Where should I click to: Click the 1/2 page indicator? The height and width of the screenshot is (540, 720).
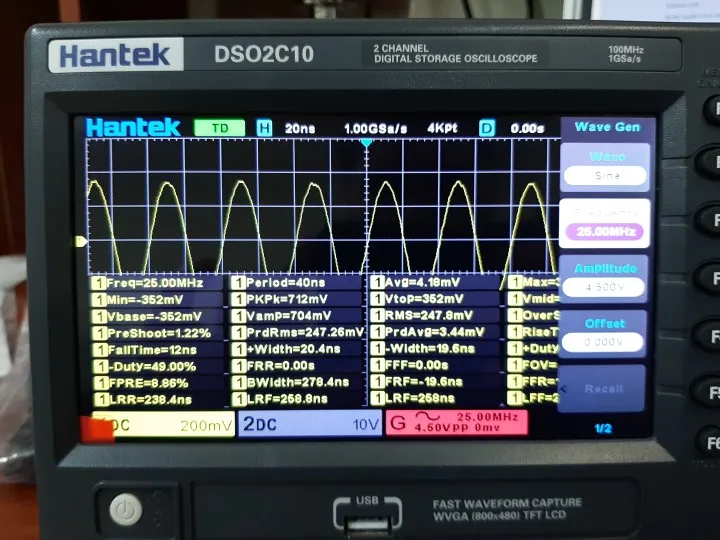tap(603, 429)
